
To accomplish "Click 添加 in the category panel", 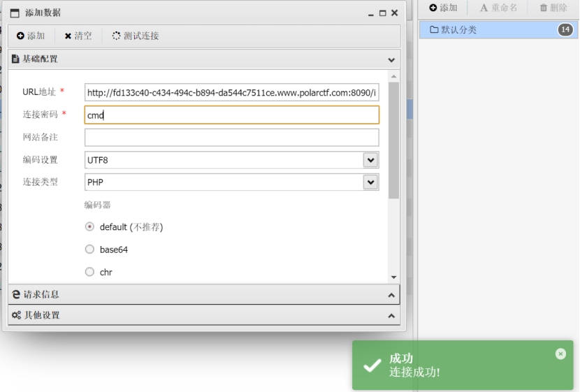I will click(x=443, y=8).
